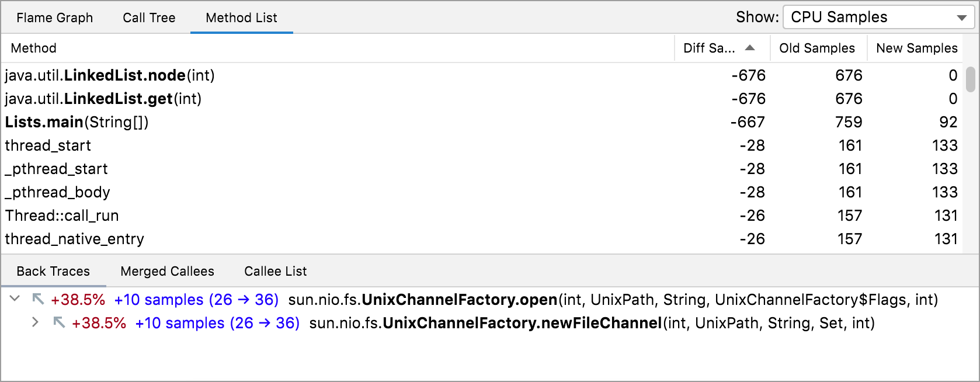Select the Method List tab

click(241, 18)
